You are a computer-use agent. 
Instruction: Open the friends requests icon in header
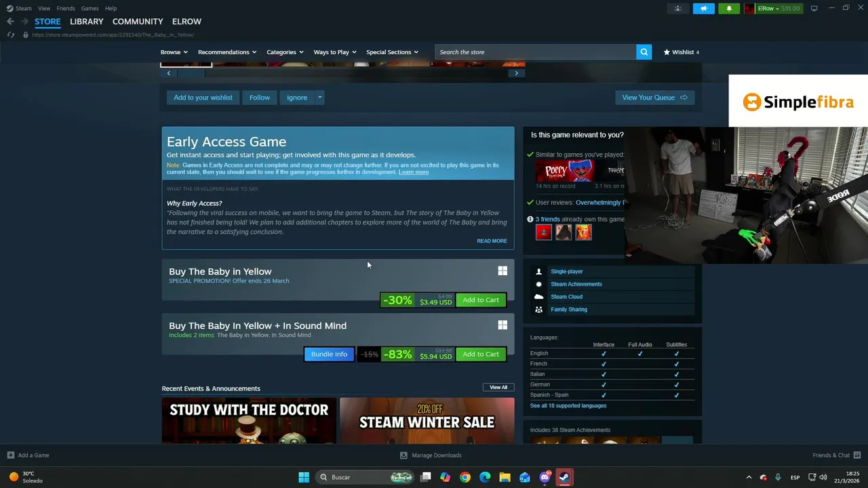(677, 8)
